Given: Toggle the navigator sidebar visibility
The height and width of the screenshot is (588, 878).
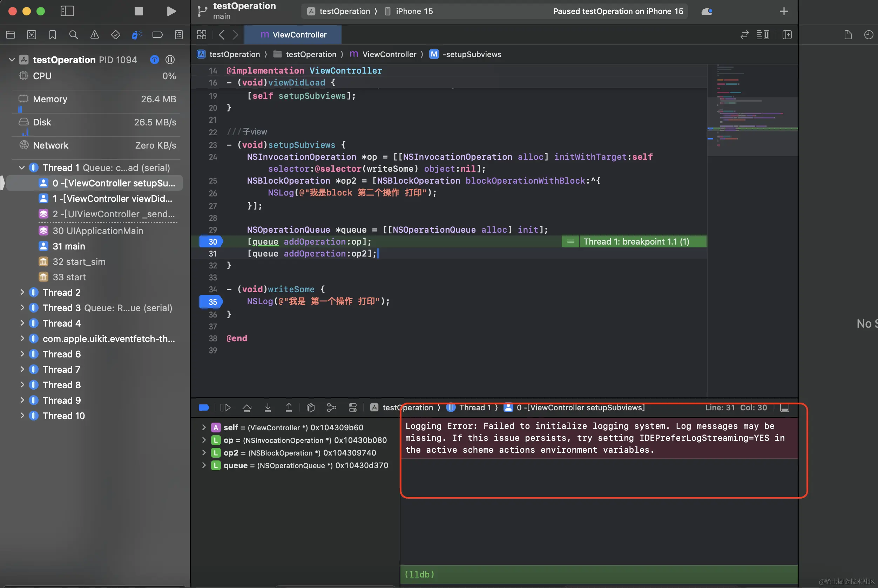Looking at the screenshot, I should (x=67, y=11).
